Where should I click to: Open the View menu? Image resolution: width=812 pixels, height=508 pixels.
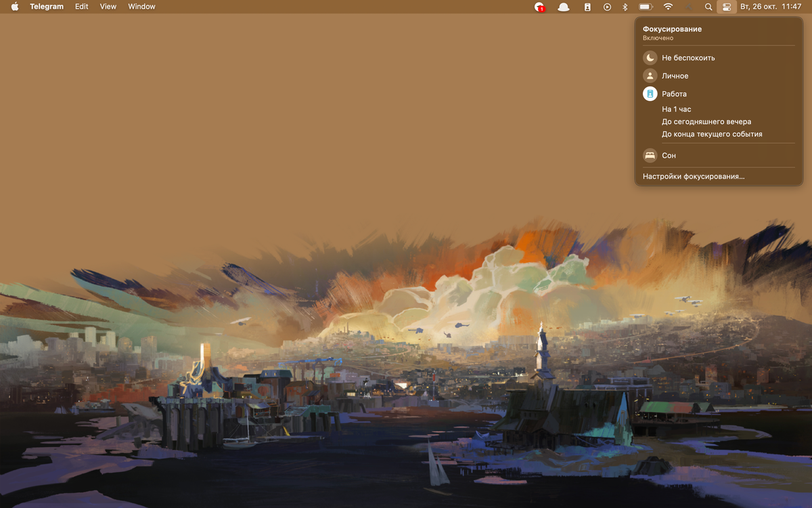108,7
